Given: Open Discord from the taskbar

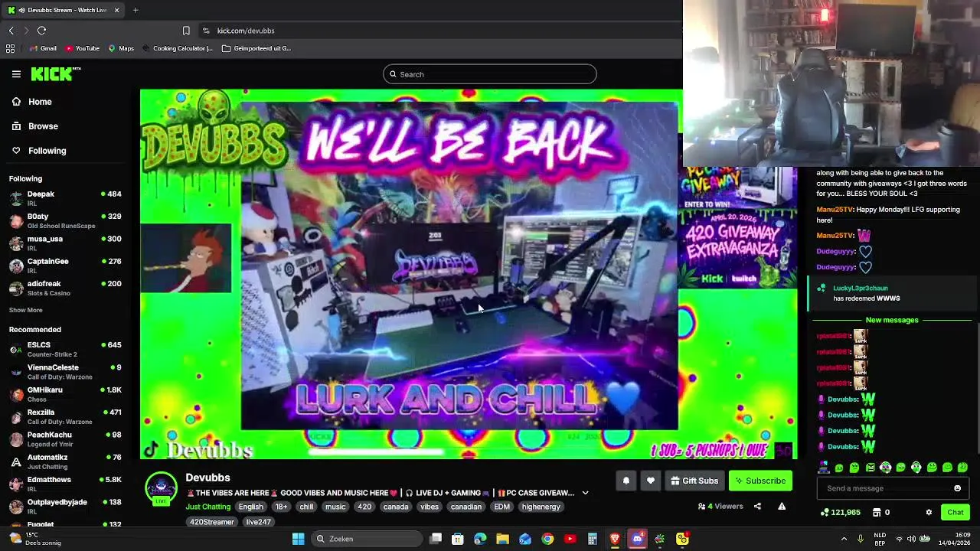Looking at the screenshot, I should click(637, 539).
